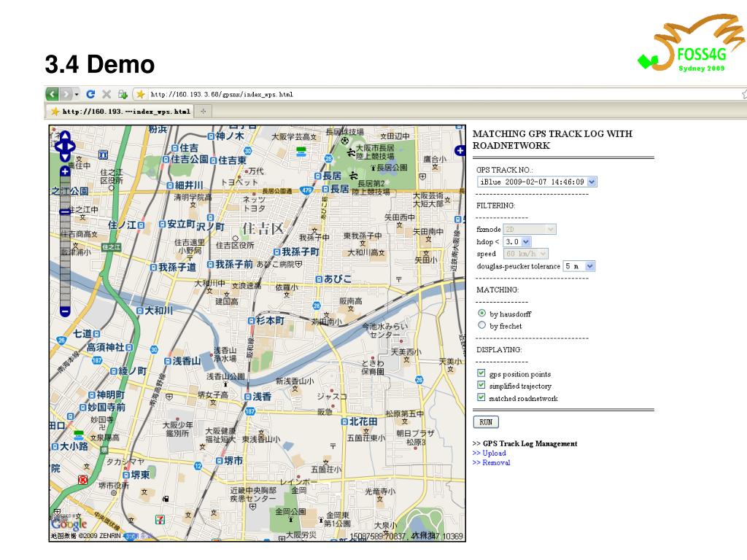The width and height of the screenshot is (747, 560).
Task: Click the 大和川 station marker
Action: pyautogui.click(x=139, y=311)
